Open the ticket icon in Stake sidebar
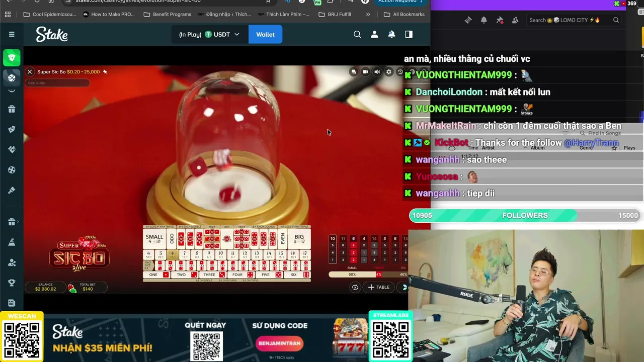The width and height of the screenshot is (644, 362). point(12,149)
